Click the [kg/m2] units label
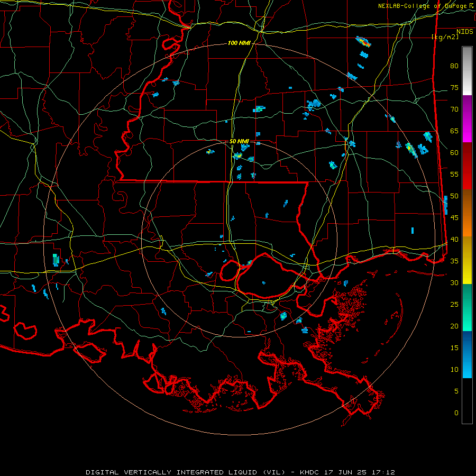The height and width of the screenshot is (476, 476). (x=445, y=37)
